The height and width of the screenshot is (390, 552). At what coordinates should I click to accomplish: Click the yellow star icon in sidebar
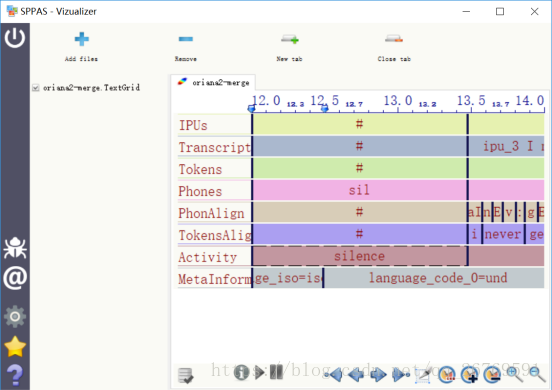coord(15,346)
